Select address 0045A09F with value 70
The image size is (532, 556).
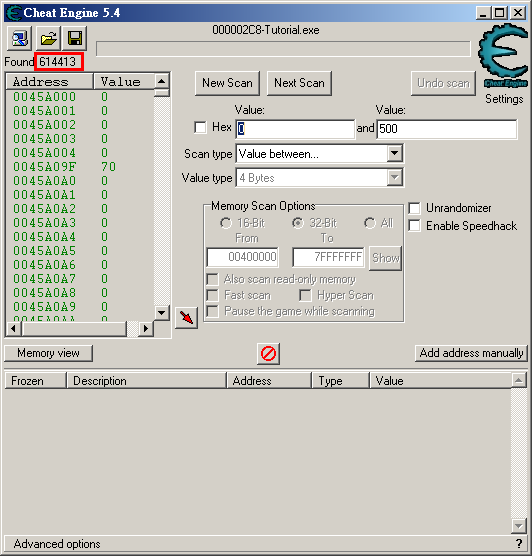point(80,167)
